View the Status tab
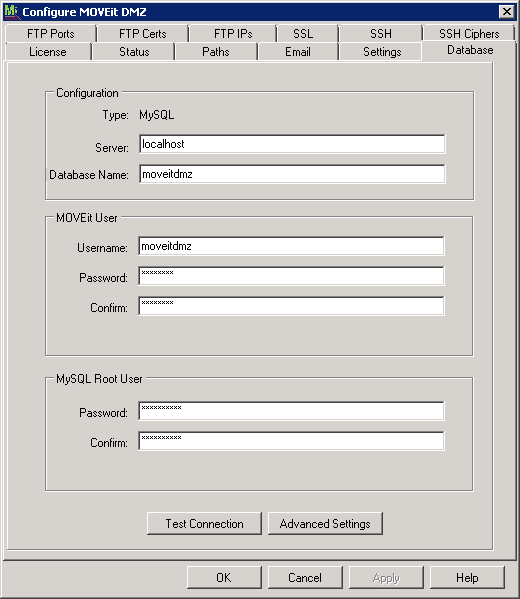 point(134,52)
